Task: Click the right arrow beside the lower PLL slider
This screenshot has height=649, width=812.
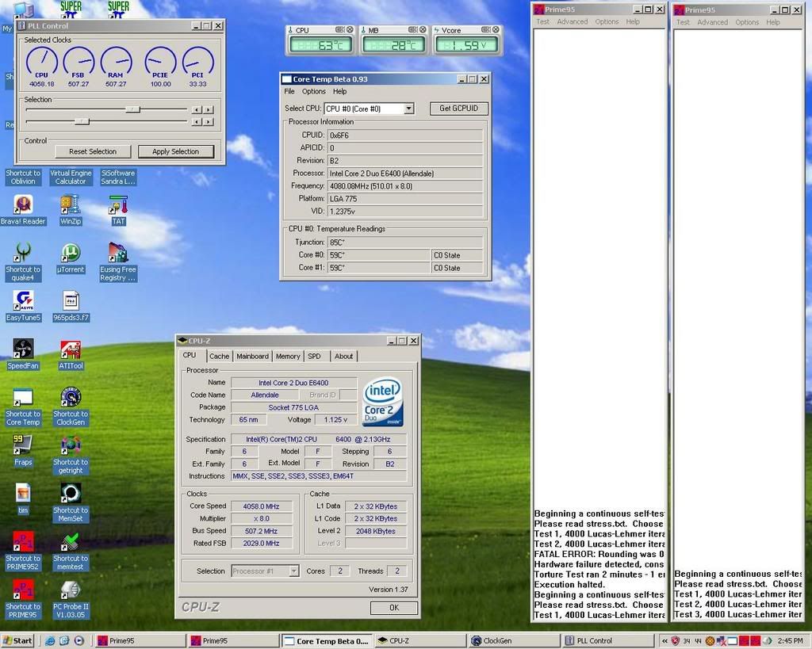Action: 209,122
